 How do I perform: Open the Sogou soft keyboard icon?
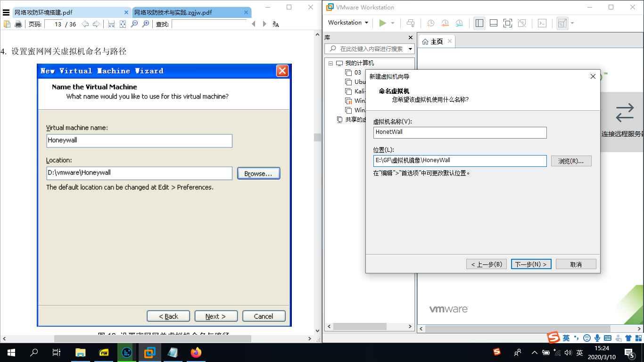pos(608,338)
